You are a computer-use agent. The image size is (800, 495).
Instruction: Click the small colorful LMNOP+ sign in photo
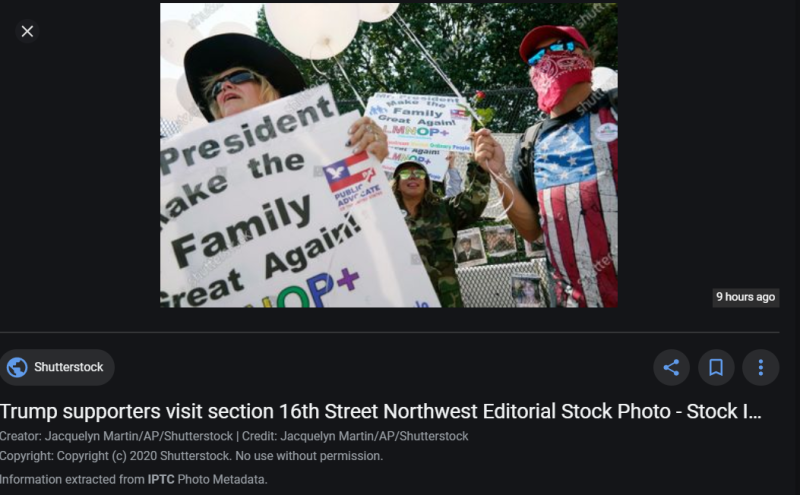(x=418, y=134)
